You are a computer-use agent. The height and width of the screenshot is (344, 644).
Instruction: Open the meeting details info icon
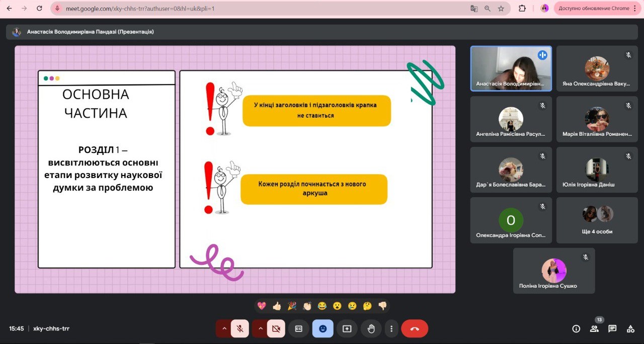pyautogui.click(x=576, y=328)
